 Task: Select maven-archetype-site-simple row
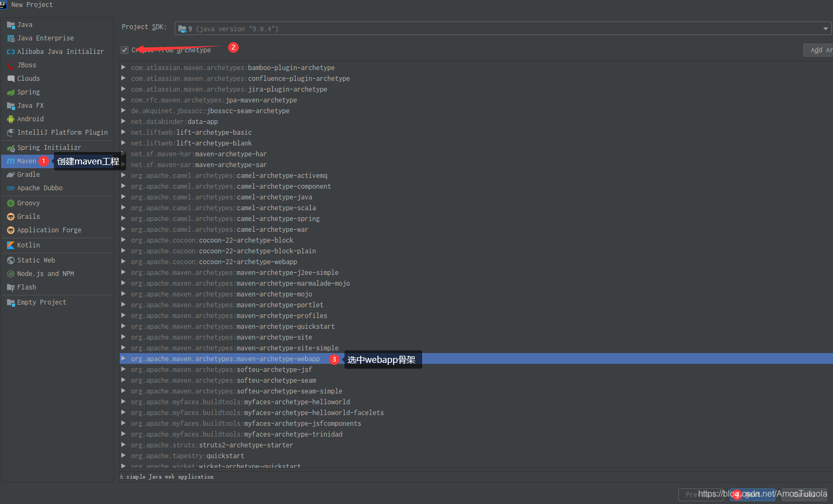tap(476, 348)
